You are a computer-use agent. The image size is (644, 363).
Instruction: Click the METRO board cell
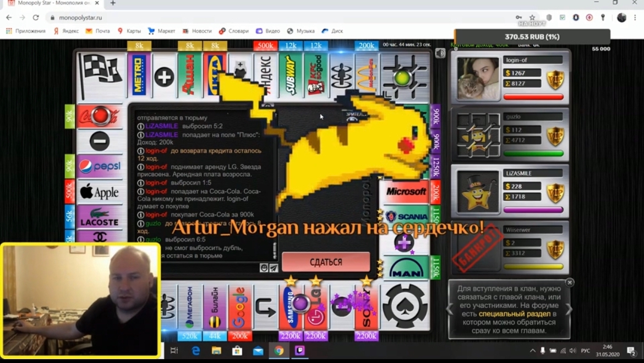139,75
